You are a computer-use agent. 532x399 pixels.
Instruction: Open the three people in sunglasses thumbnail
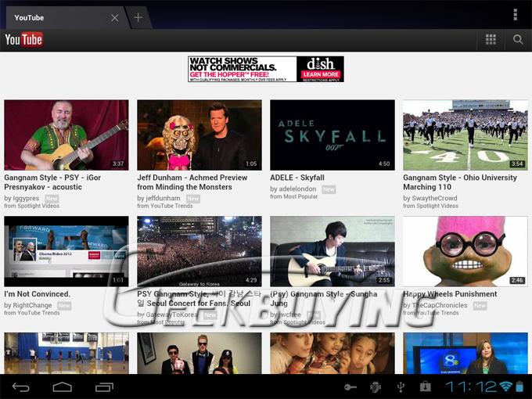tap(199, 353)
